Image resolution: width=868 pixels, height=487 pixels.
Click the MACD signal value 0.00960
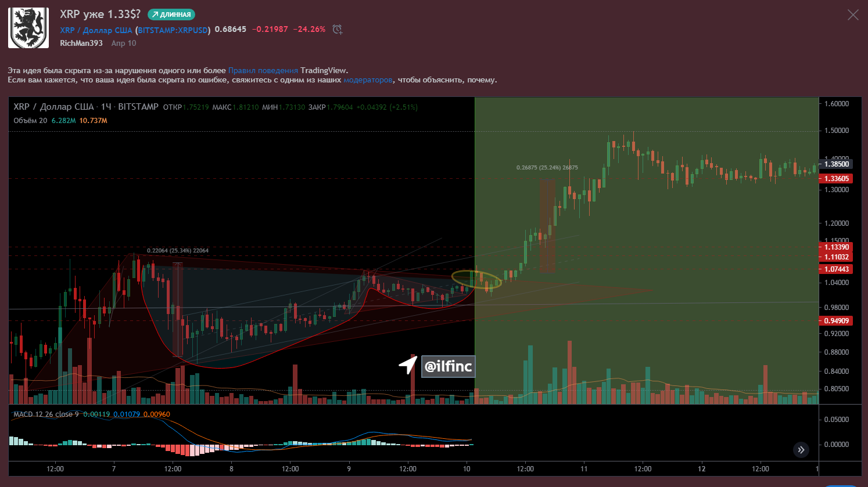[157, 414]
